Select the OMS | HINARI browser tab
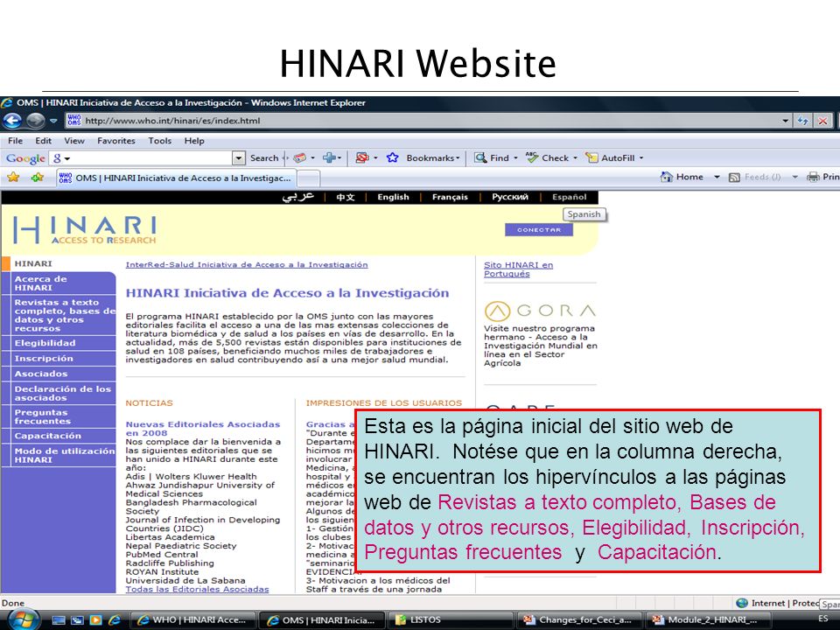Viewport: 840px width, 630px height. pos(176,178)
